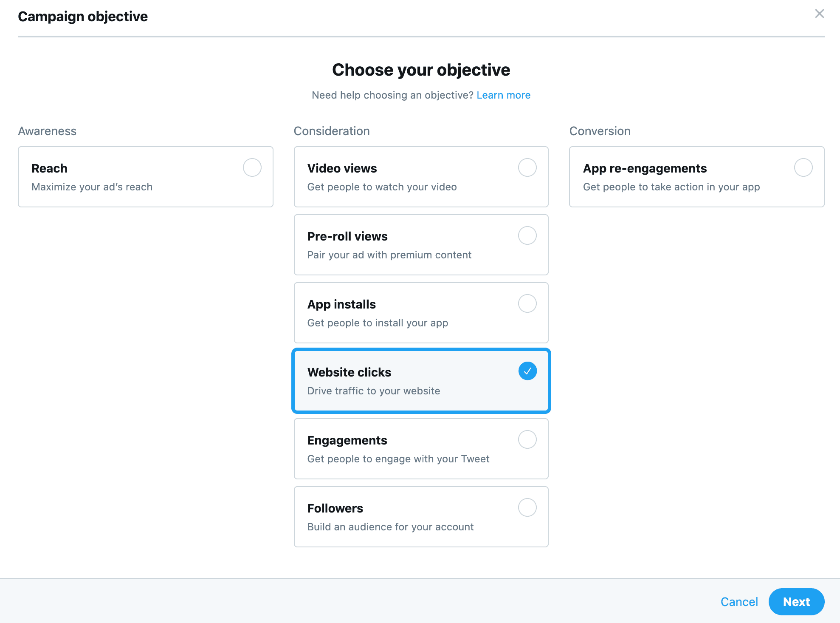Select the Pre-roll views radio button

527,235
